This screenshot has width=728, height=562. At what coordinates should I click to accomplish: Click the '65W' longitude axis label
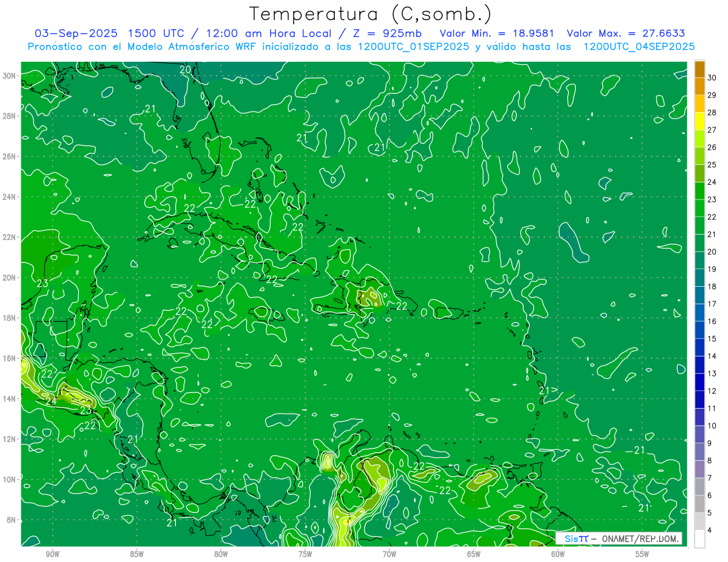474,554
